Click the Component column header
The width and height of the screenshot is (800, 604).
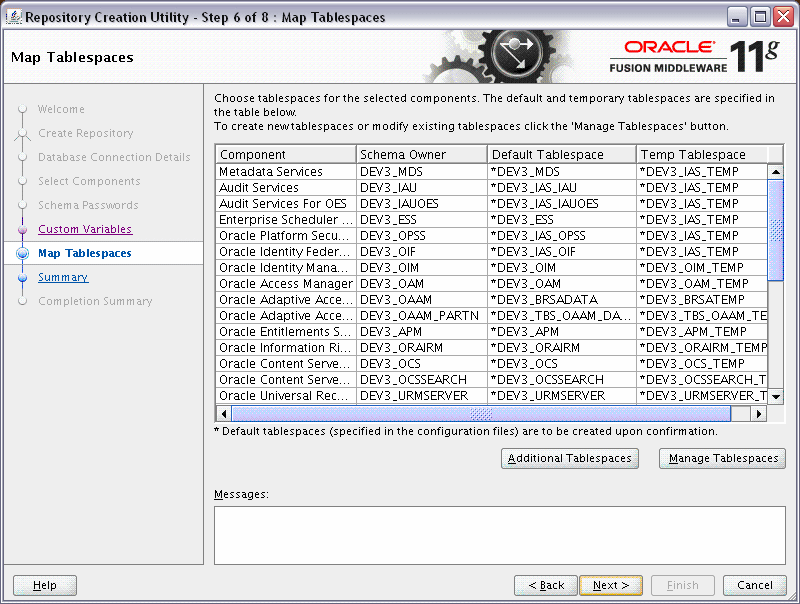pyautogui.click(x=286, y=155)
